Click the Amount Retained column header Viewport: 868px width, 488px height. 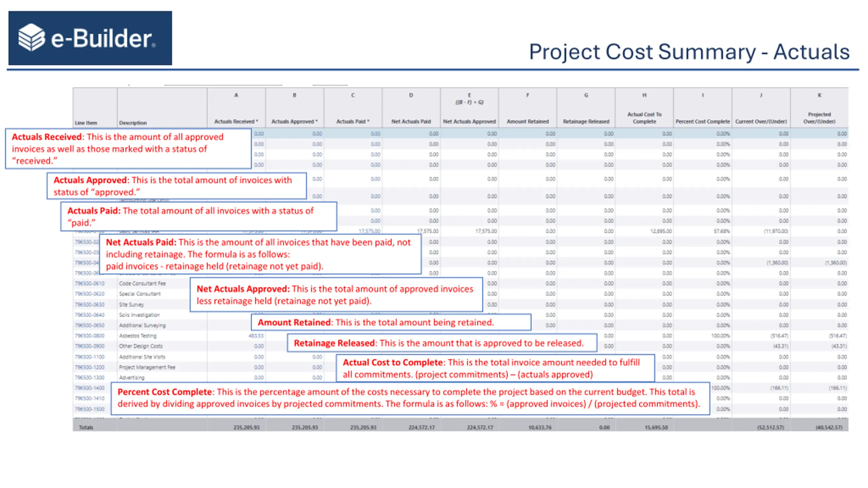(x=528, y=121)
